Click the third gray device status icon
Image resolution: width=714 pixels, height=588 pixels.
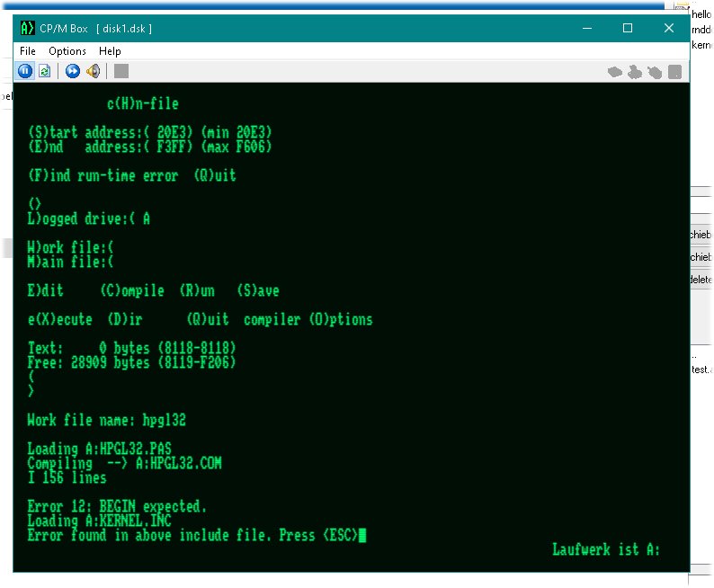(x=655, y=72)
